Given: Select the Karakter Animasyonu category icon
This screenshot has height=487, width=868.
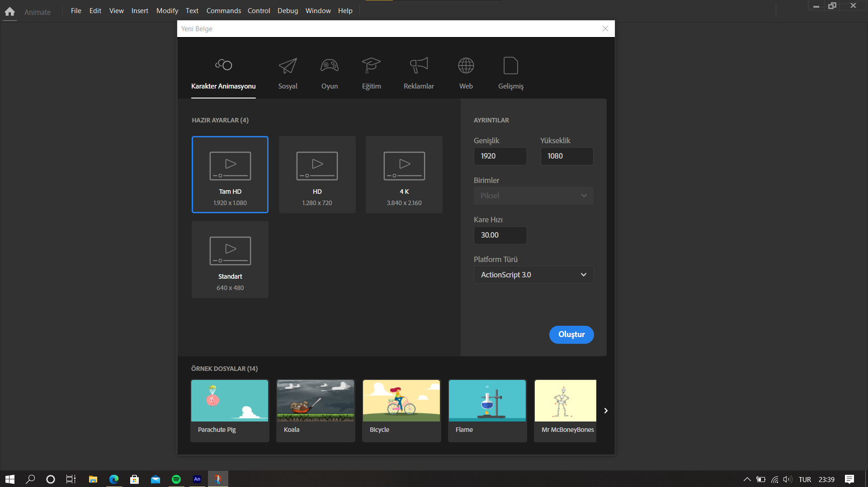Looking at the screenshot, I should (223, 65).
